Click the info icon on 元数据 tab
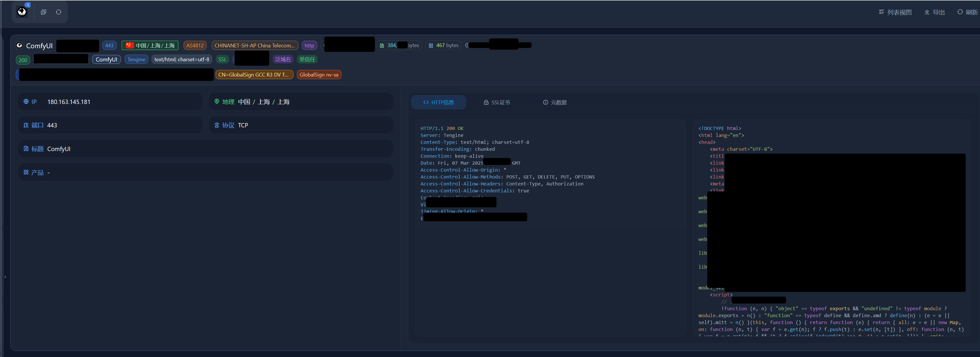 [545, 102]
